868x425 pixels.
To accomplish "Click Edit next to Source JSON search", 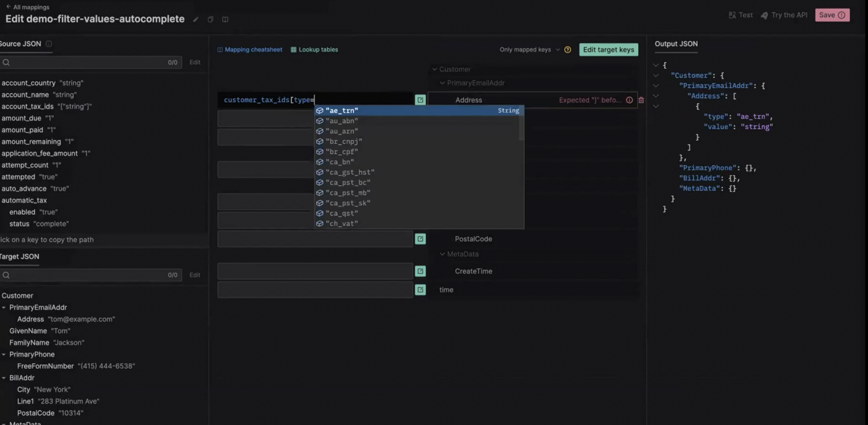I will 195,62.
